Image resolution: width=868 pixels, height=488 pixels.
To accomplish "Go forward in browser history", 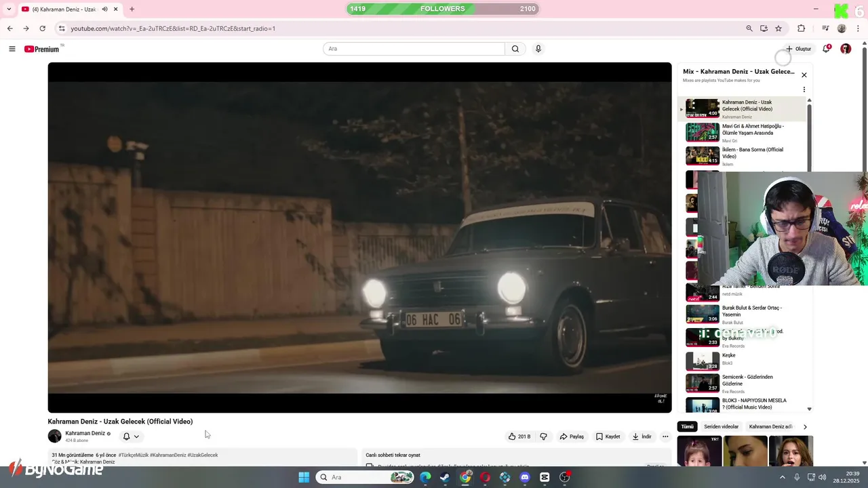I will pyautogui.click(x=26, y=28).
